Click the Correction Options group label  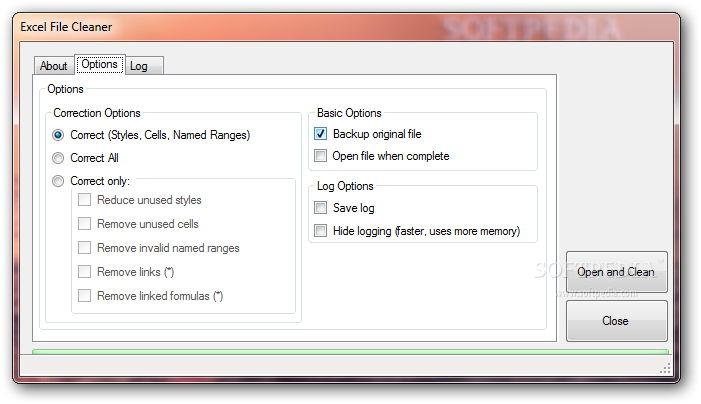(97, 113)
